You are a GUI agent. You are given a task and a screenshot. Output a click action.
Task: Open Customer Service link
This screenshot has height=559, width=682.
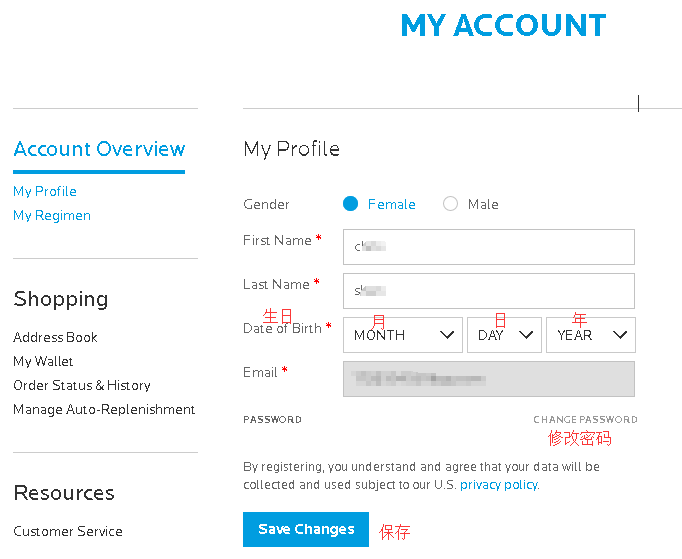[x=68, y=531]
